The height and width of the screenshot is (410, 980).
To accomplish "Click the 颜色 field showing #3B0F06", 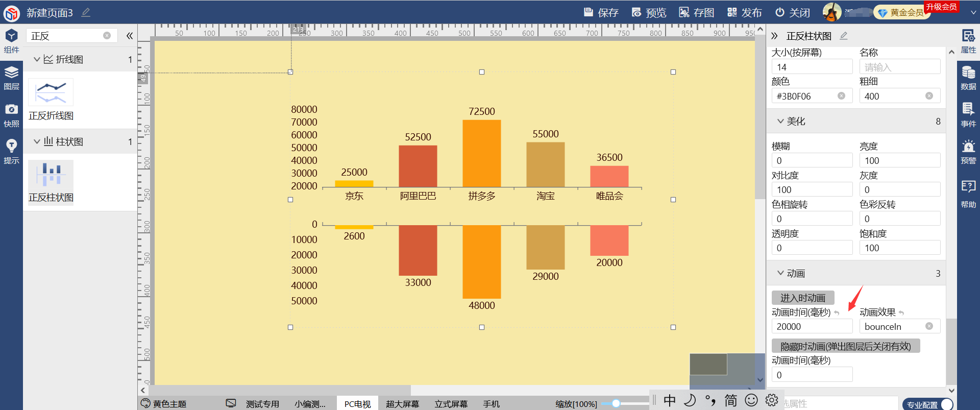I will click(x=812, y=96).
